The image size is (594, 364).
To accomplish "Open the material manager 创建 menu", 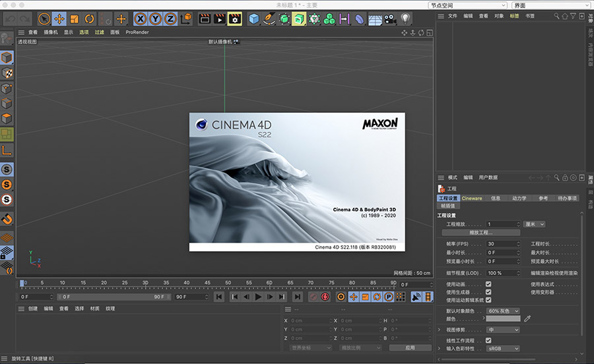I will pos(33,309).
